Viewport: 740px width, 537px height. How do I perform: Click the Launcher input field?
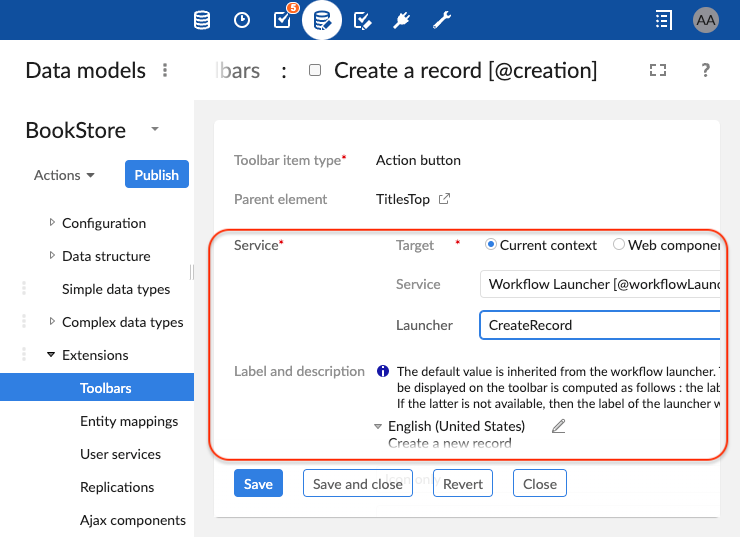point(600,325)
